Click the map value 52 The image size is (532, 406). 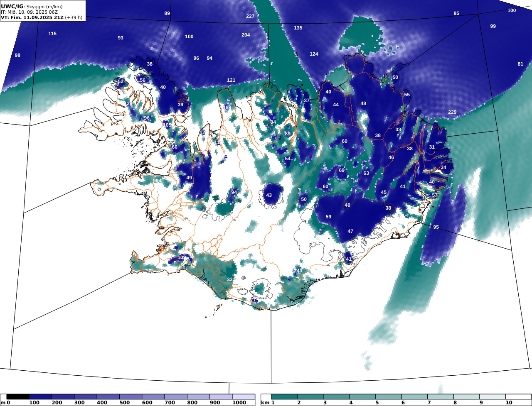point(121,81)
